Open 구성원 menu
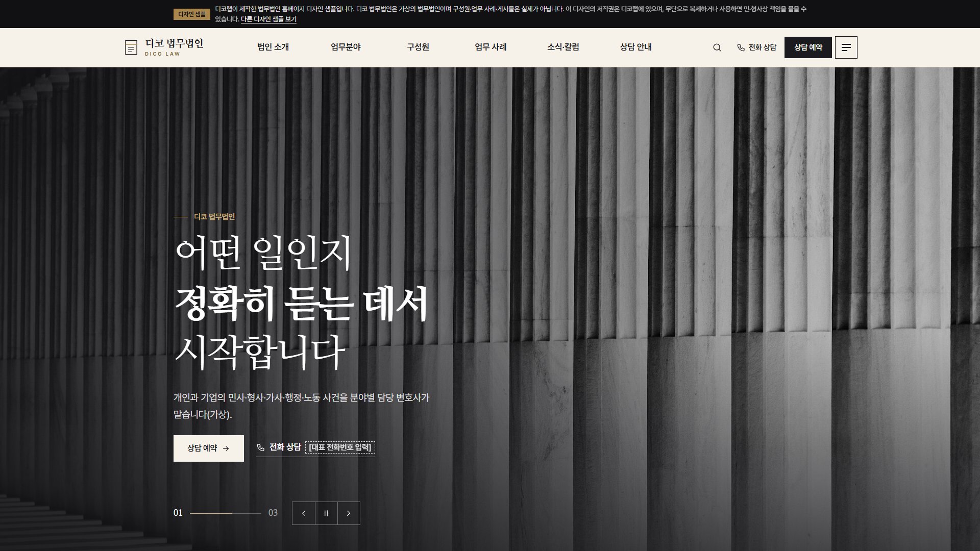The image size is (980, 551). pos(418,47)
